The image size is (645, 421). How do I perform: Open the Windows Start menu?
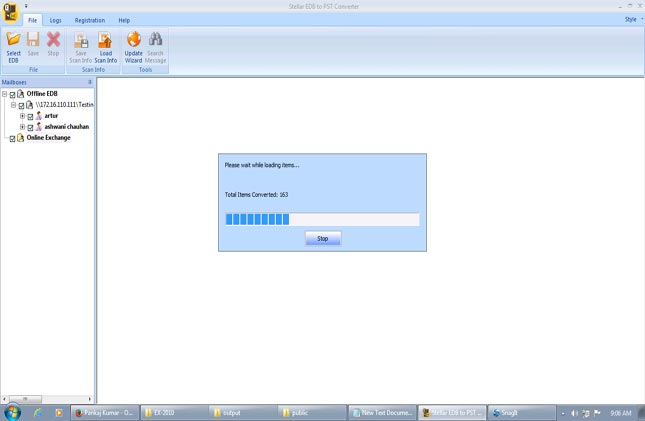click(x=12, y=412)
